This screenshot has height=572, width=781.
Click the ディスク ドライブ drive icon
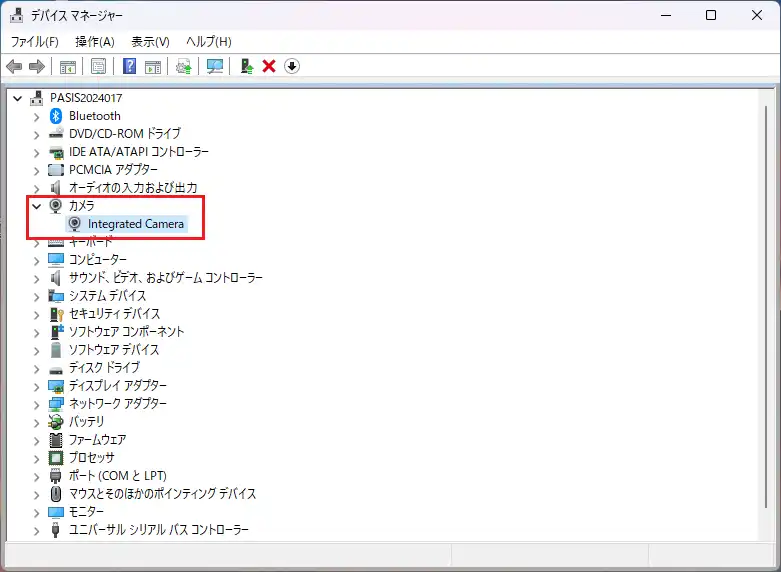[x=56, y=369]
